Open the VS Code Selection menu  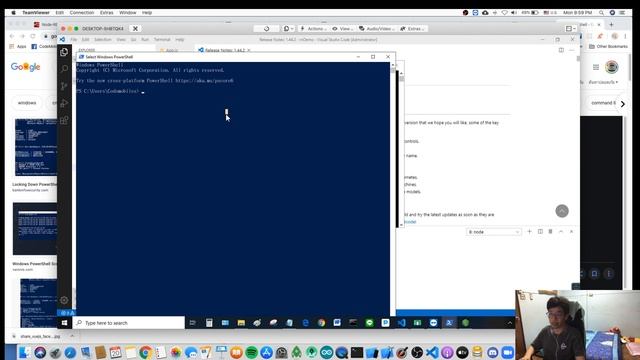click(103, 40)
